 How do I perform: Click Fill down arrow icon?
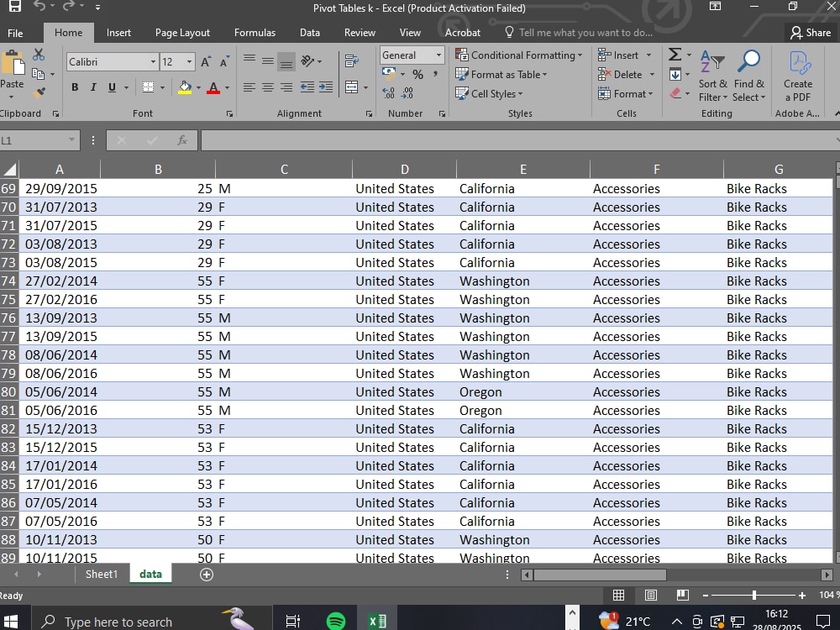[675, 75]
